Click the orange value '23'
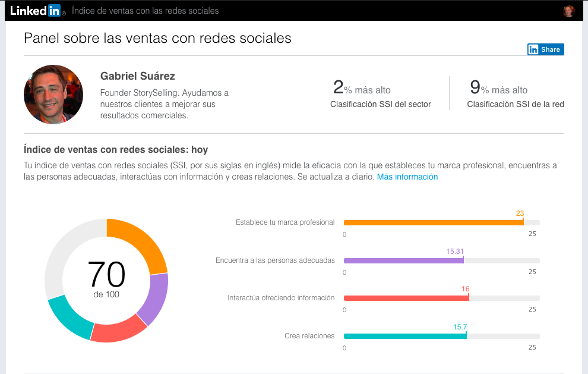Image resolution: width=588 pixels, height=374 pixels. tap(520, 213)
